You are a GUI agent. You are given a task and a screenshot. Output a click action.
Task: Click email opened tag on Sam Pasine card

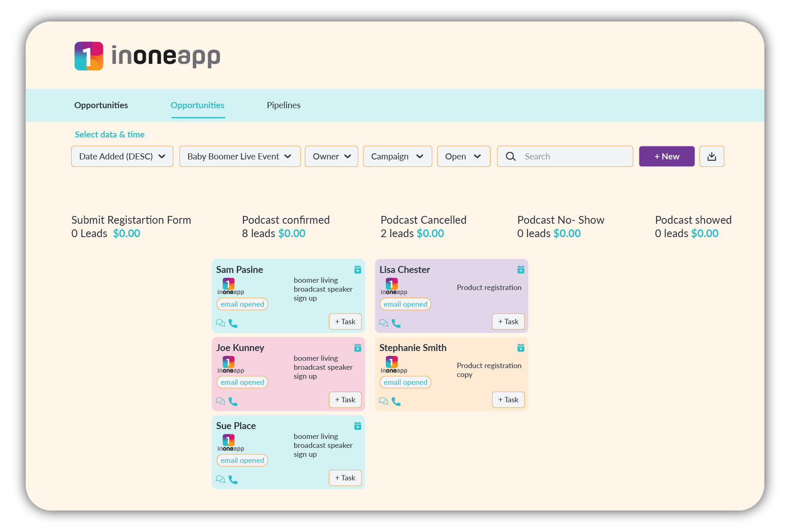pyautogui.click(x=242, y=304)
